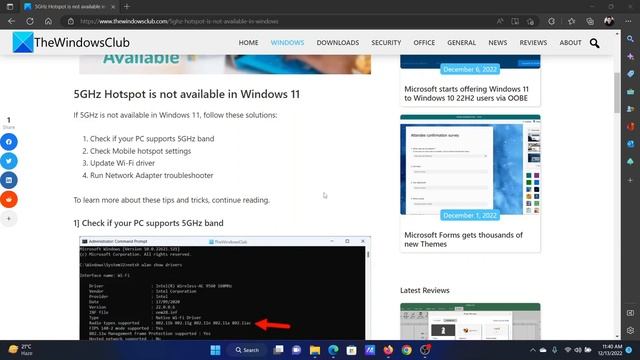Open the SECURITY menu item
640x360 pixels.
(386, 42)
